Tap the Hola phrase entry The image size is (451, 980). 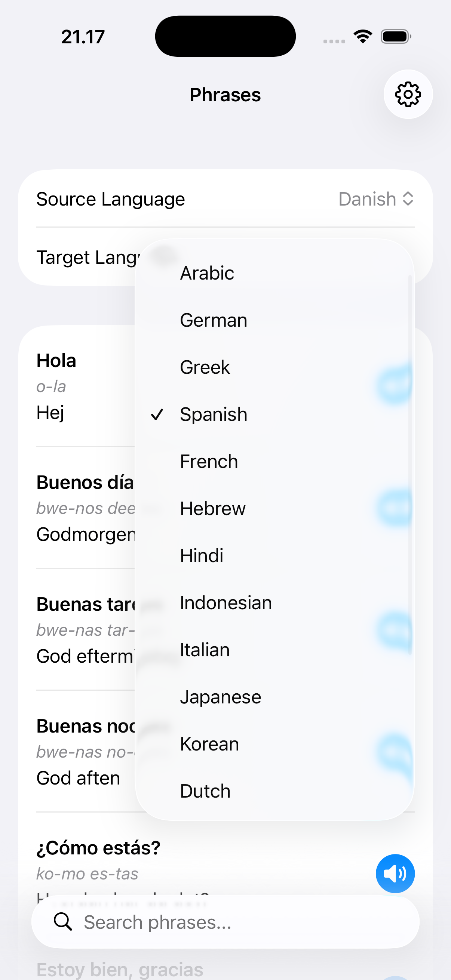(56, 360)
